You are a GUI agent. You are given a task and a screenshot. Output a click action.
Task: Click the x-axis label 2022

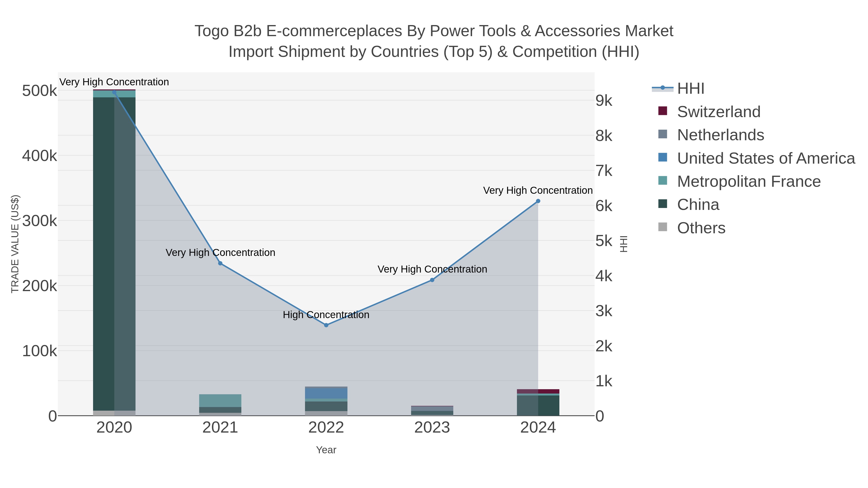tap(326, 427)
